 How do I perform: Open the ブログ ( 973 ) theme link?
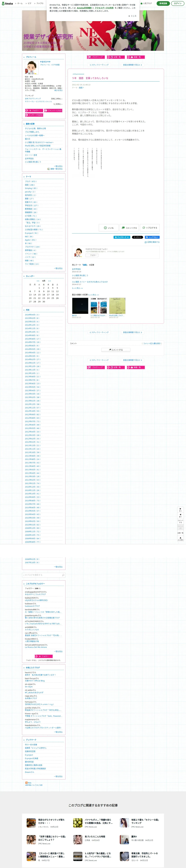click(31, 181)
